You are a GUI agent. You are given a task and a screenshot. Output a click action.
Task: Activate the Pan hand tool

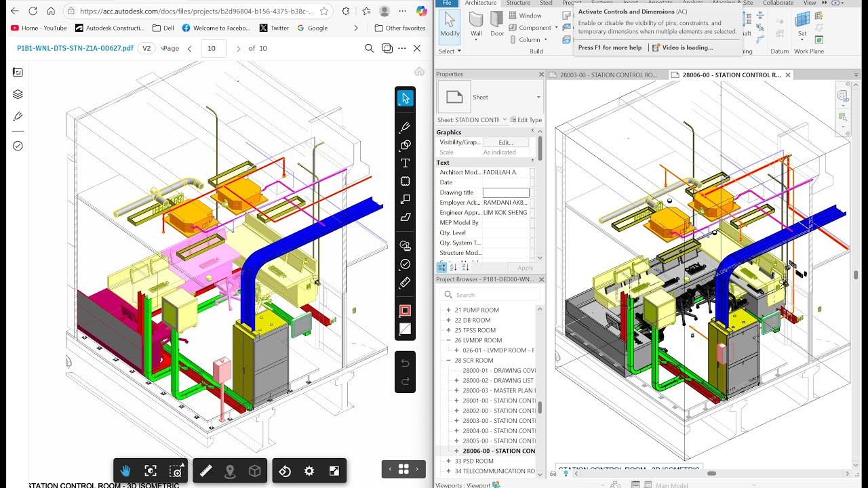[x=125, y=471]
